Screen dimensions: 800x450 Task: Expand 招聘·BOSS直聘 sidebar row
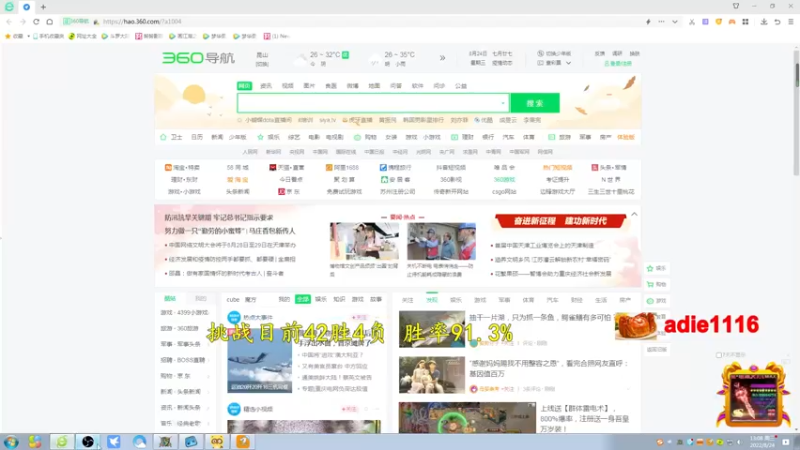point(184,360)
